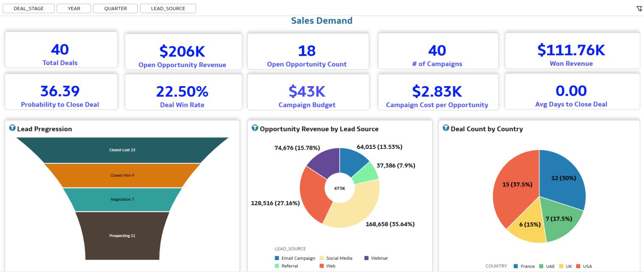The width and height of the screenshot is (644, 275).
Task: Toggle Social Media legend entry
Action: click(x=339, y=258)
